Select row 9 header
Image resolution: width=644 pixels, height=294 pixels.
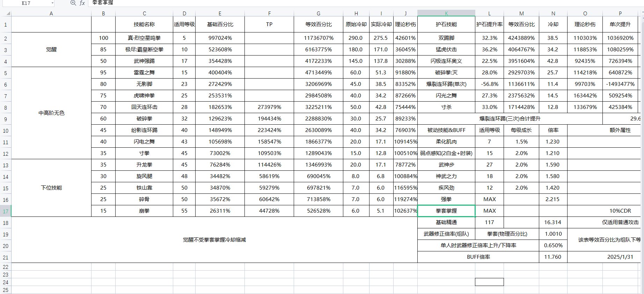[6, 119]
